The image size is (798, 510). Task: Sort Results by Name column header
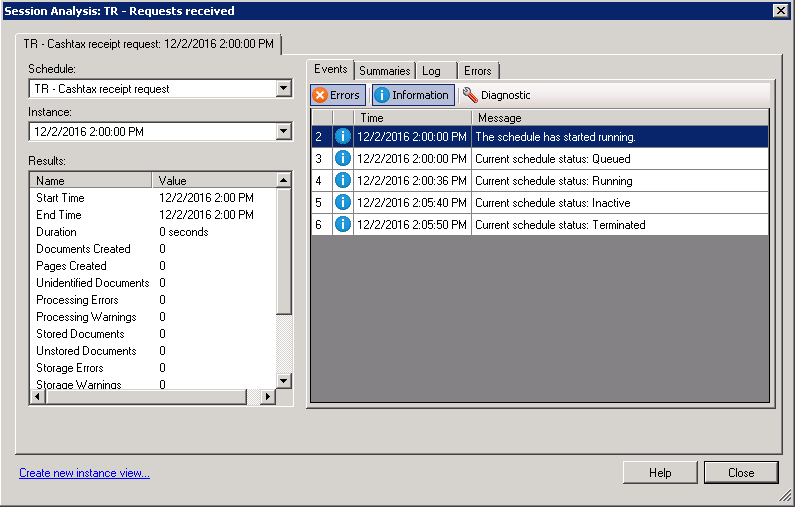[x=91, y=181]
